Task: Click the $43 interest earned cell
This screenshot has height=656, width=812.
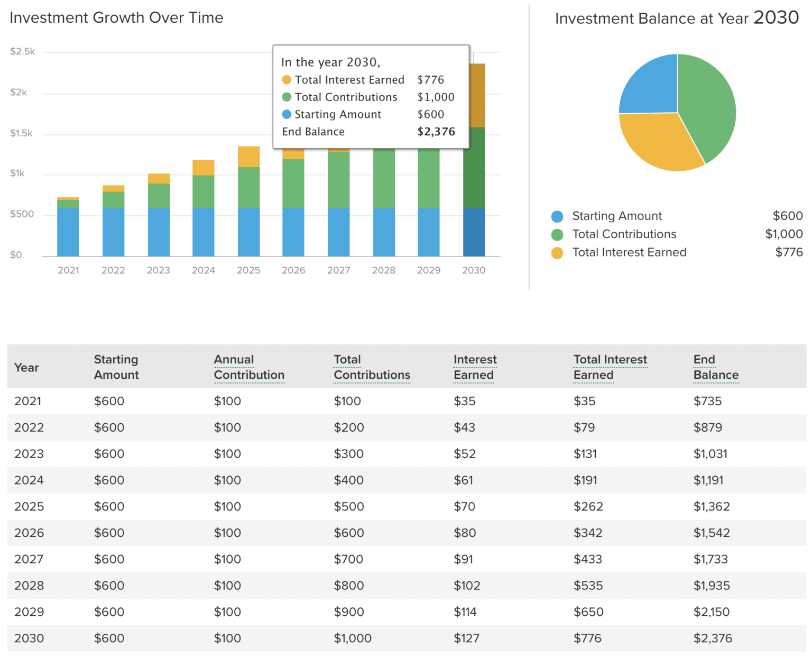Action: (464, 427)
